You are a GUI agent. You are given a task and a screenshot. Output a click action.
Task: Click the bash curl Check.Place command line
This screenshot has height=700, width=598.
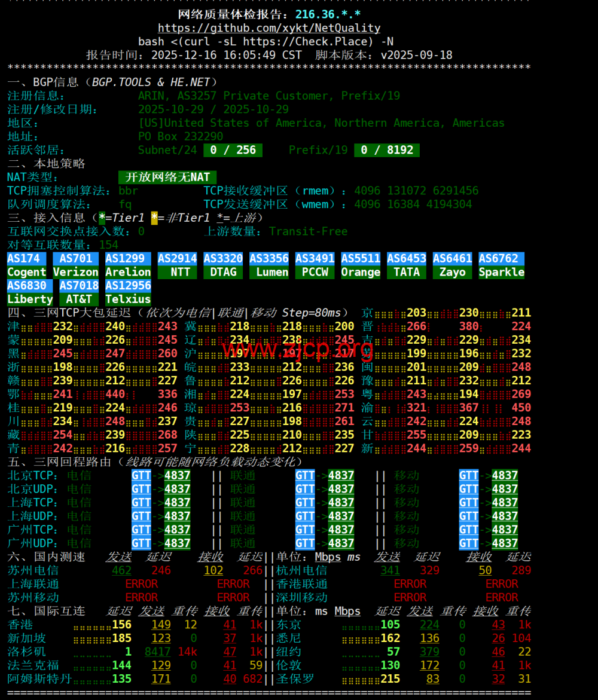pyautogui.click(x=266, y=41)
